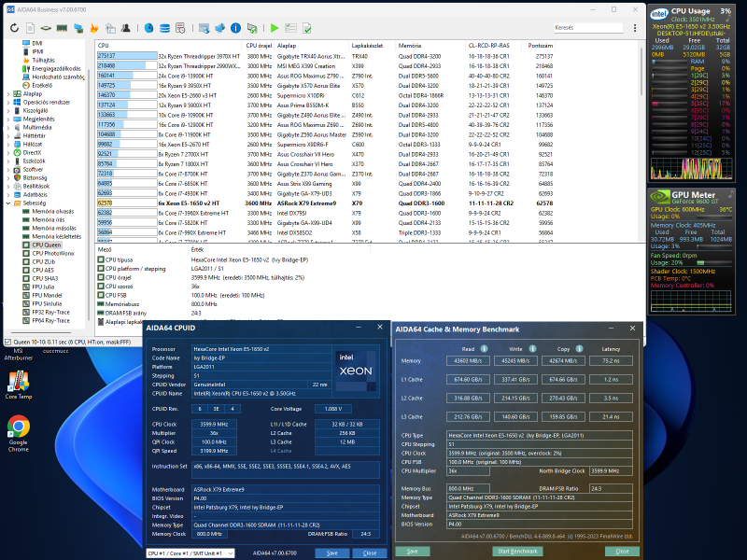Select Túlhajtás flame item in tree
This screenshot has height=560, width=747.
click(x=43, y=60)
